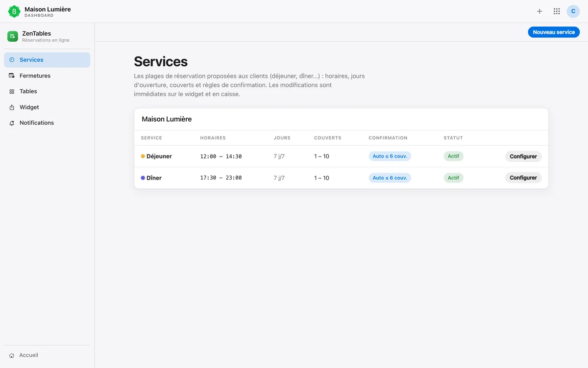Click the STATUT column header
This screenshot has width=588, height=368.
pyautogui.click(x=453, y=138)
